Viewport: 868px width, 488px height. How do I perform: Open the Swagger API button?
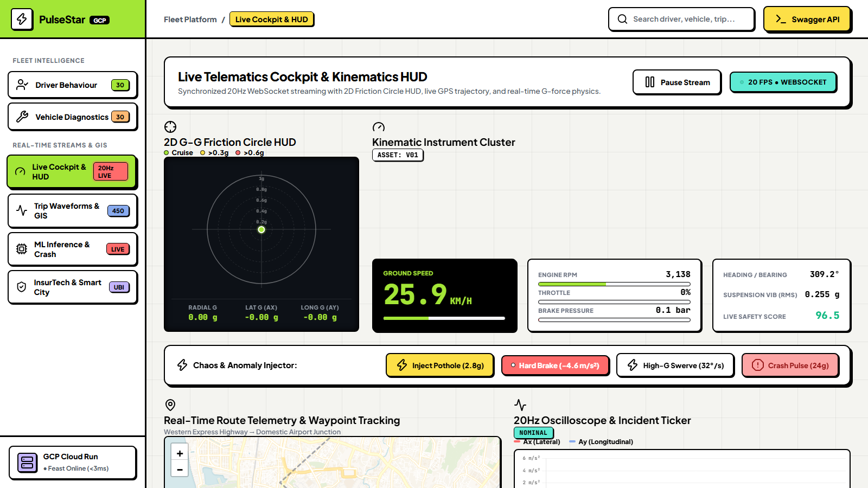tap(807, 20)
